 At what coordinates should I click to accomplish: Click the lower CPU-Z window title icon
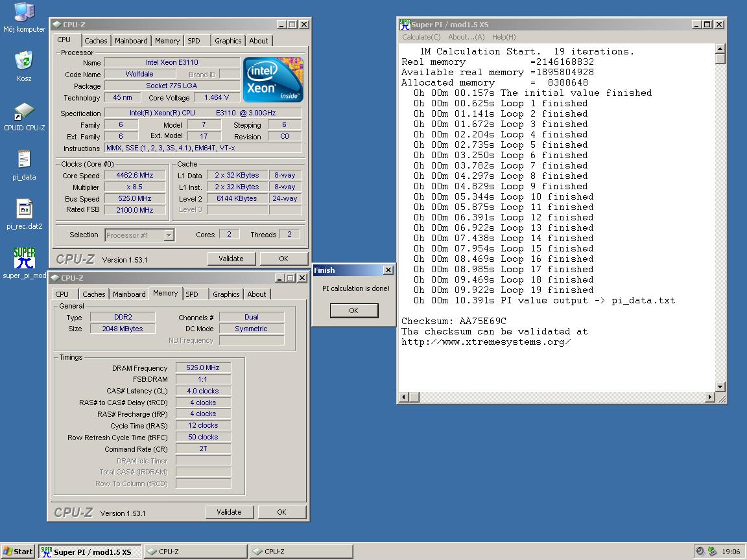pyautogui.click(x=55, y=277)
